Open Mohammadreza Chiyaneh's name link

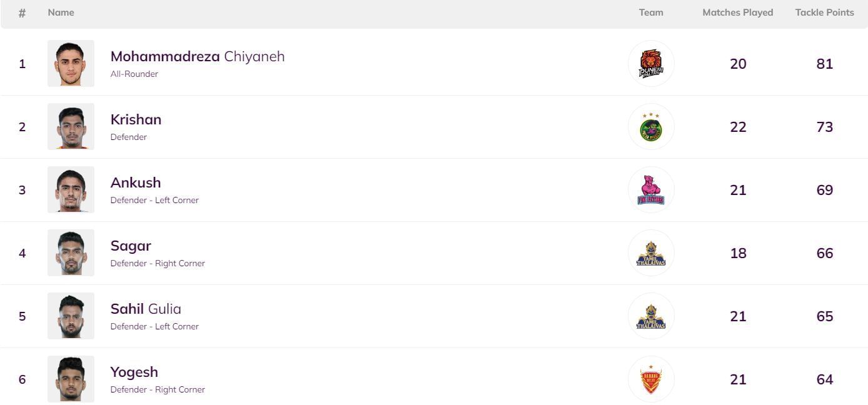point(197,56)
